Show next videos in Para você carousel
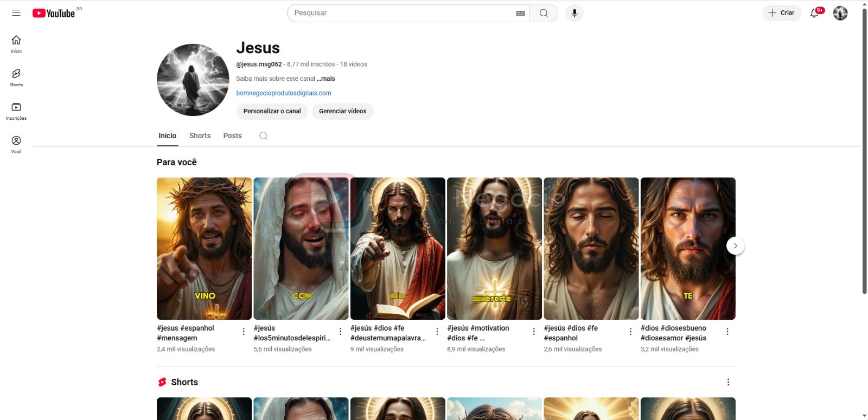This screenshot has width=868, height=420. [735, 246]
